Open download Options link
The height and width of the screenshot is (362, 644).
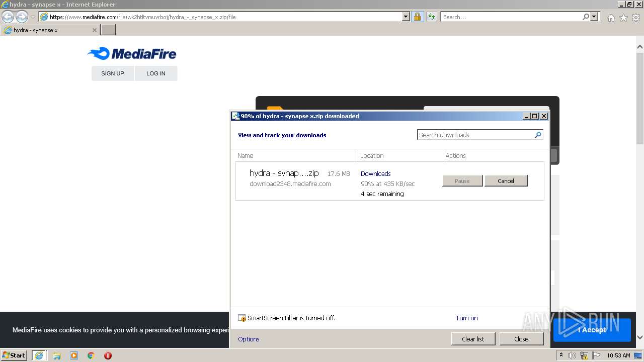pyautogui.click(x=249, y=339)
